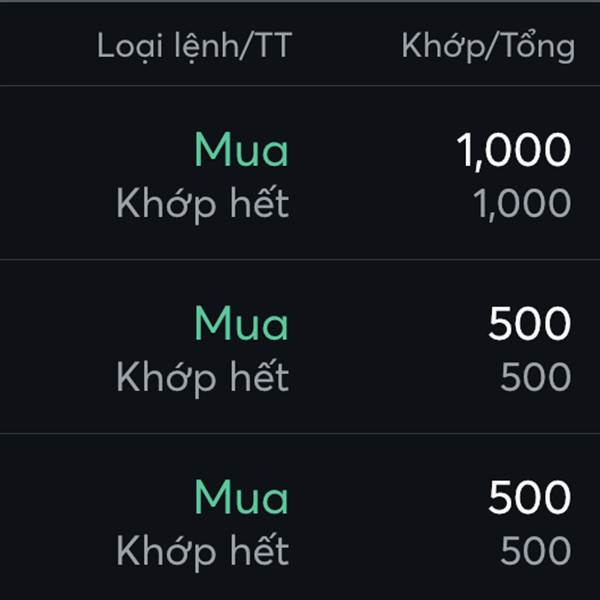Tap the Mua label of the second order

pyautogui.click(x=241, y=323)
